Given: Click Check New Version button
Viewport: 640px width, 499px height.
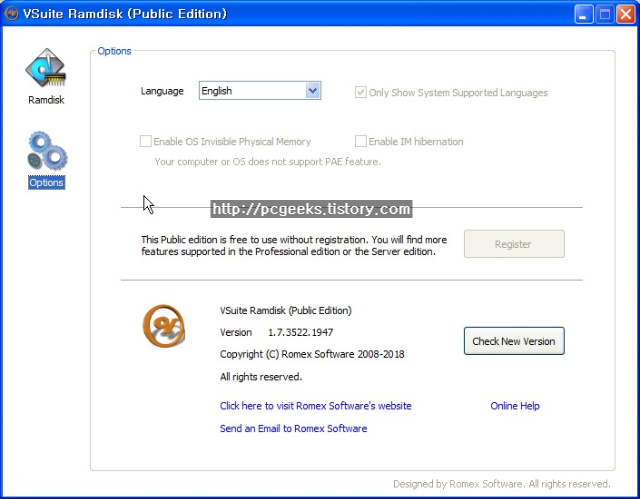Looking at the screenshot, I should pos(514,341).
